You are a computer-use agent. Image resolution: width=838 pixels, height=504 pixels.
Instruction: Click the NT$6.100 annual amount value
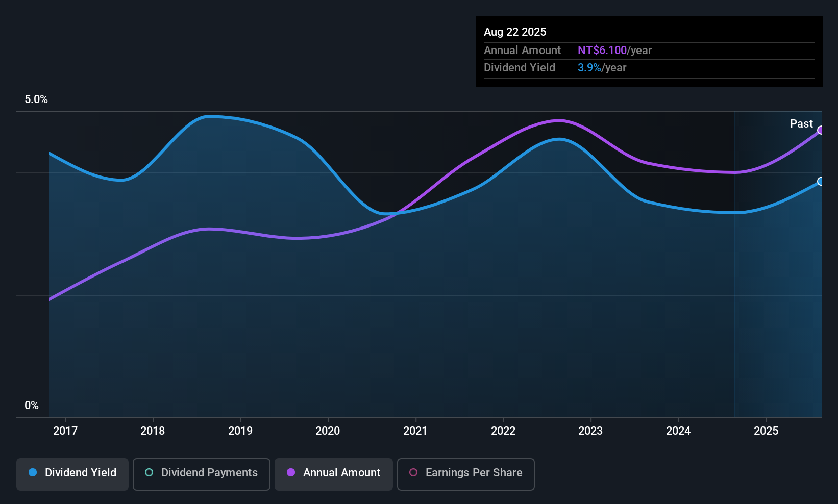point(602,51)
